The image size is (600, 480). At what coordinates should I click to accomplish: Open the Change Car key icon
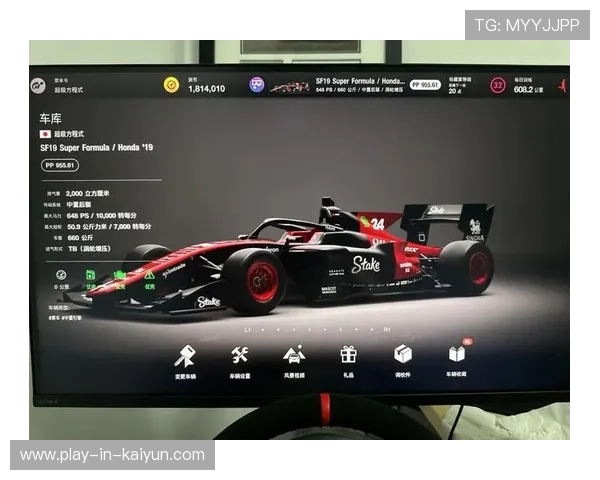point(185,356)
